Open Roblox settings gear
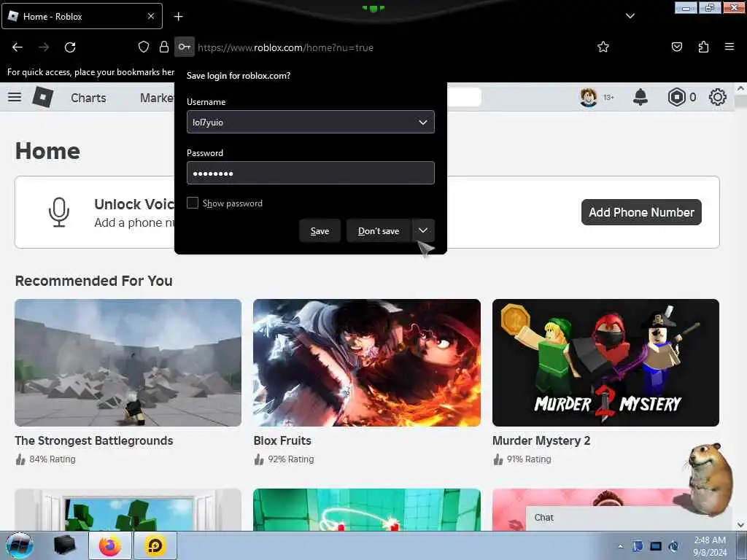 718,97
